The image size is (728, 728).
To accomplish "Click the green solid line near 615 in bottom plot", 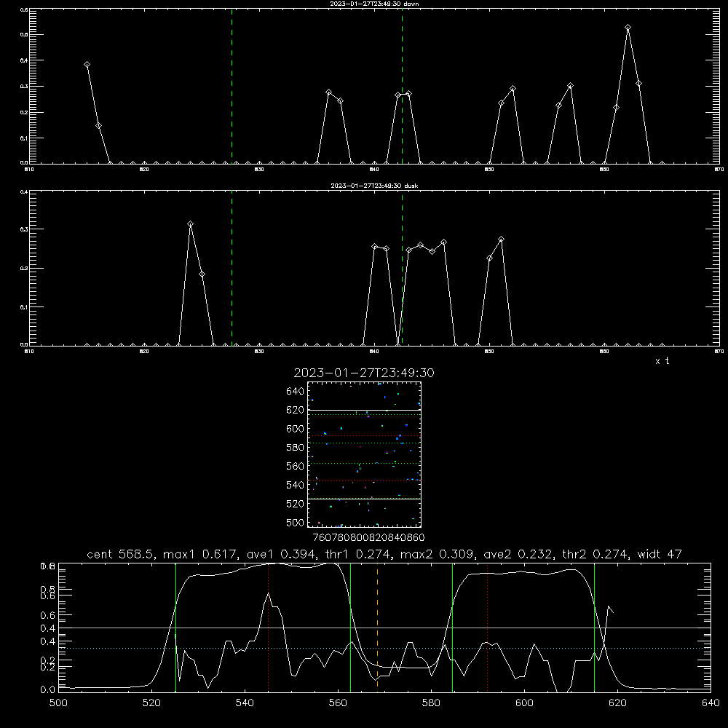I will (x=594, y=628).
